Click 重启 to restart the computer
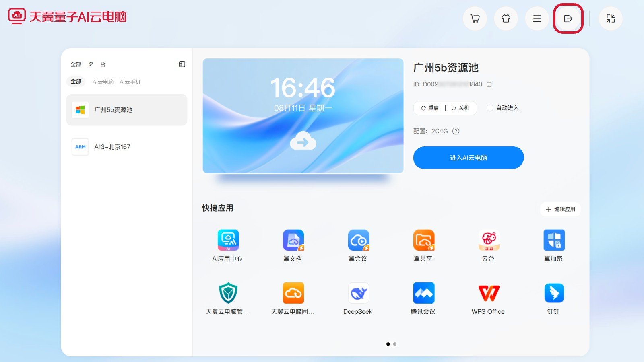Viewport: 644px width, 362px height. click(x=430, y=108)
